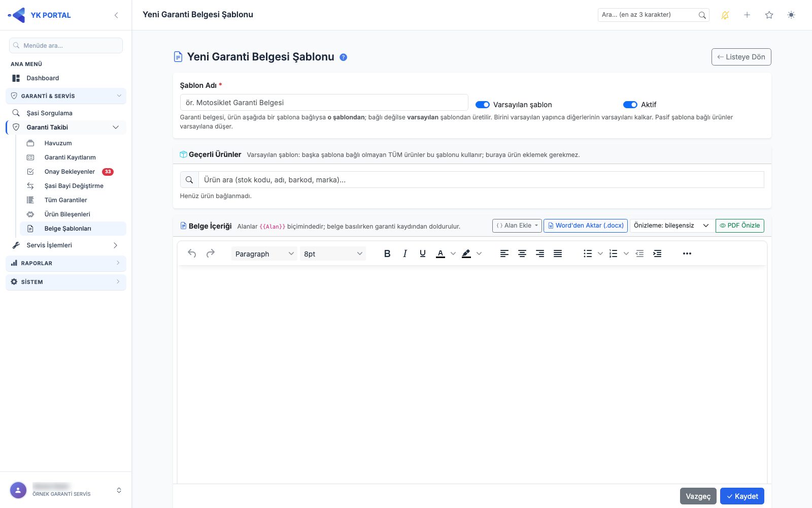Click Word'den Aktar (.docx) button

[x=586, y=226]
